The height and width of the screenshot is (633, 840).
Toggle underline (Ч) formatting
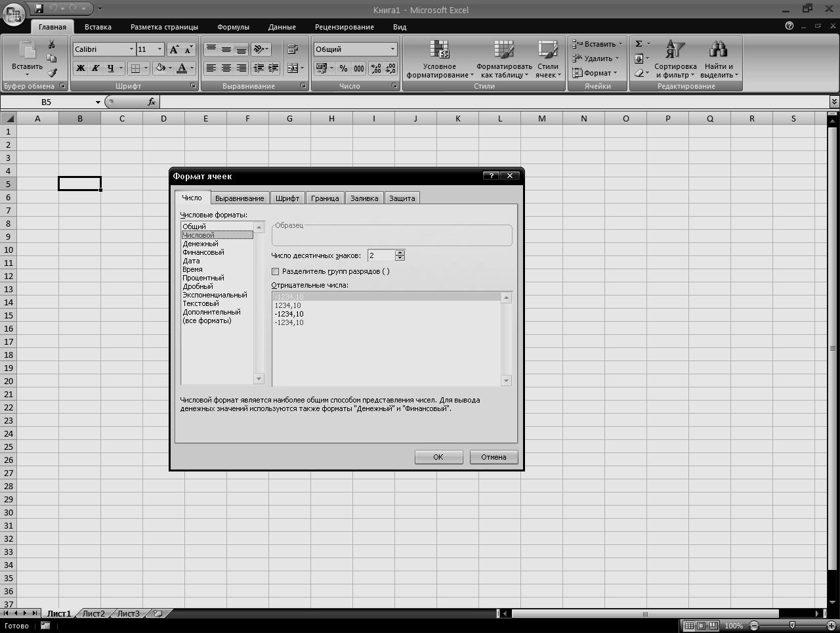pos(110,68)
